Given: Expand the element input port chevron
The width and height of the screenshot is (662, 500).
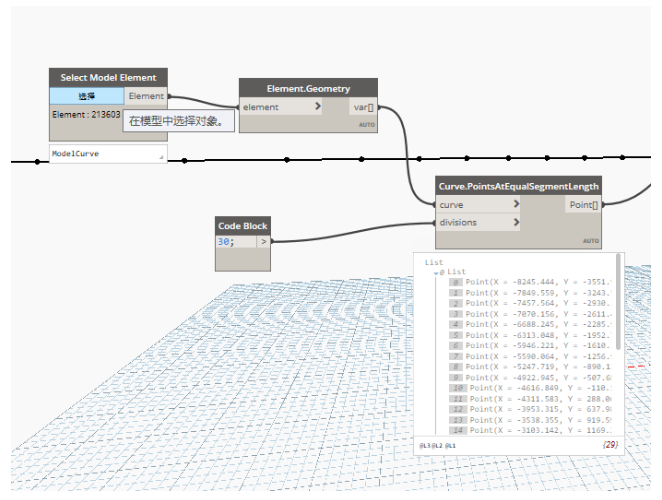Looking at the screenshot, I should (x=318, y=107).
